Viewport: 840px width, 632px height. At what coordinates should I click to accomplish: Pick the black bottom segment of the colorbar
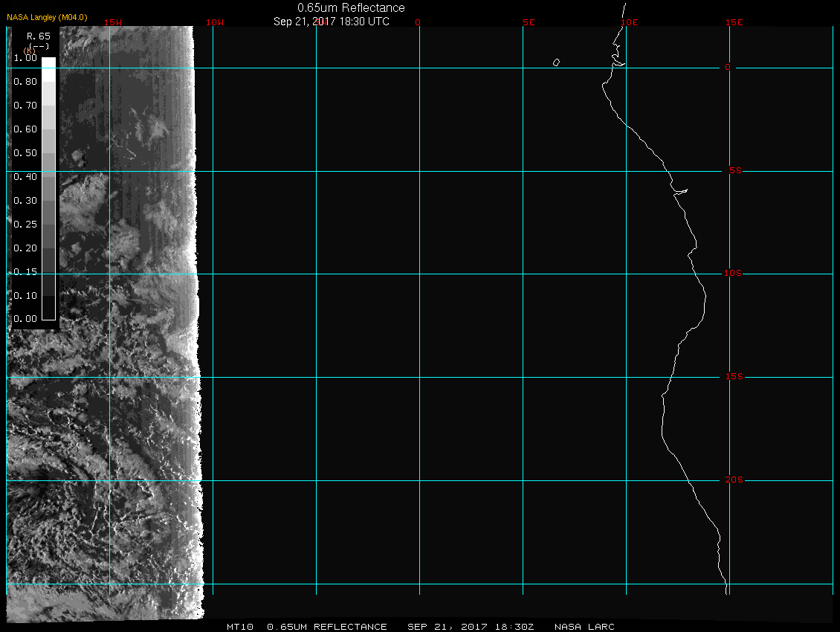[49, 309]
